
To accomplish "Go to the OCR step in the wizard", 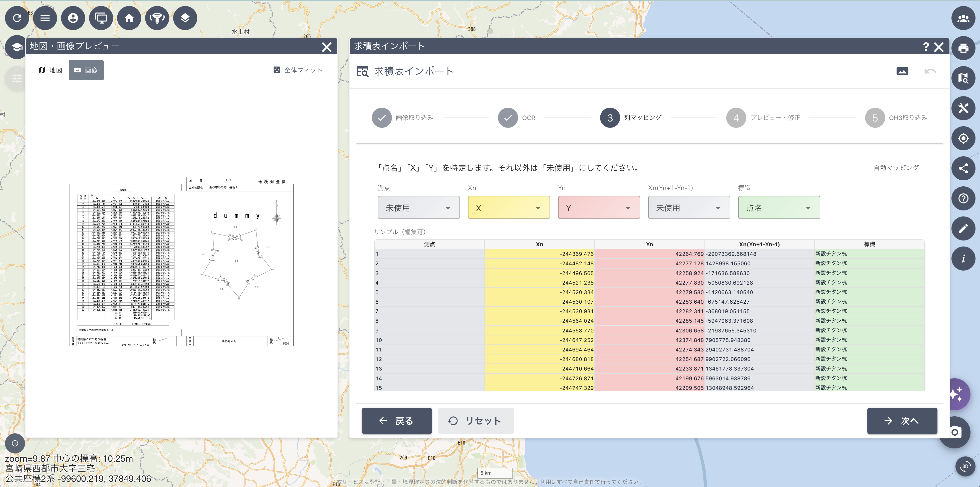I will click(x=508, y=118).
